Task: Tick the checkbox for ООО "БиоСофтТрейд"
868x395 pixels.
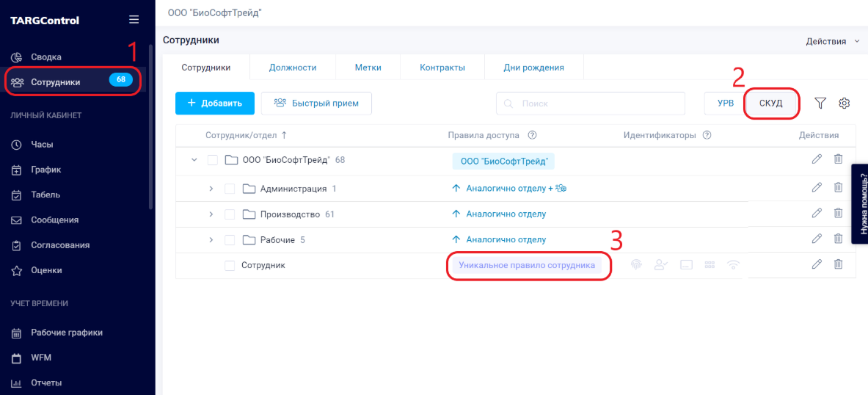Action: [213, 160]
